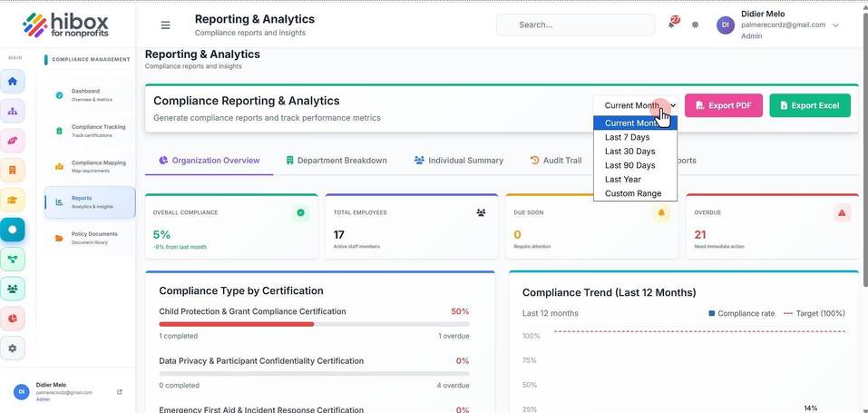
Task: Click 'Compliance Type by Certification' heading
Action: pos(241,290)
